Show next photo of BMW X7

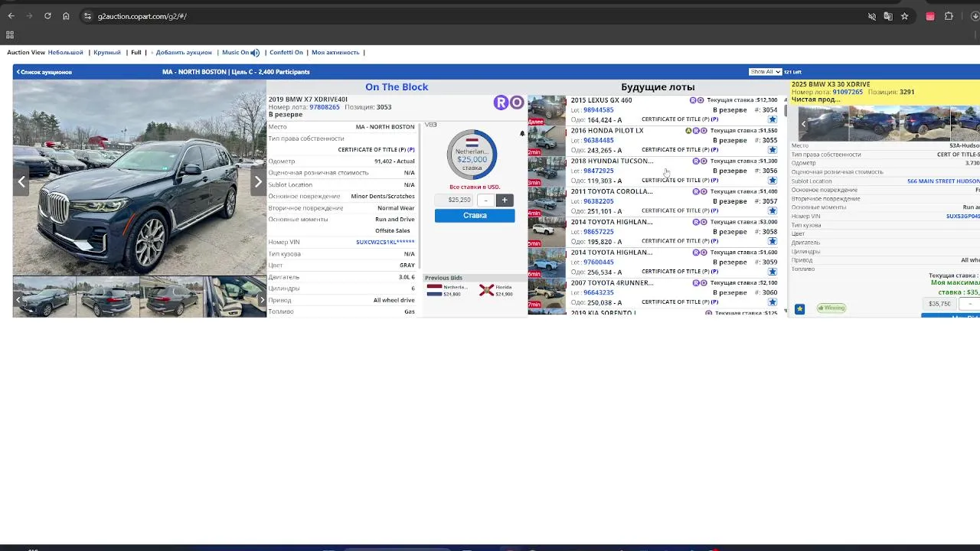[x=258, y=181]
